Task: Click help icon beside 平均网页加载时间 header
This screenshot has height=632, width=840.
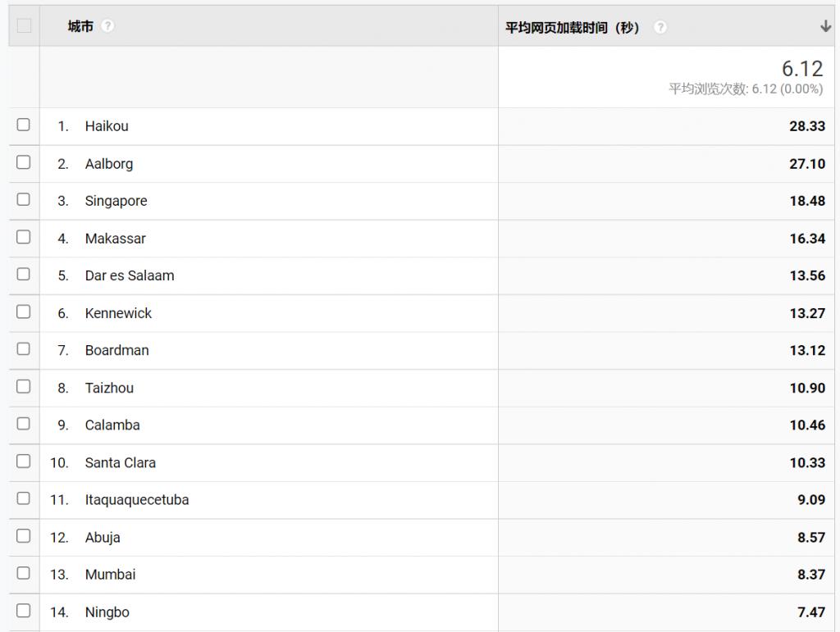Action: 660,27
